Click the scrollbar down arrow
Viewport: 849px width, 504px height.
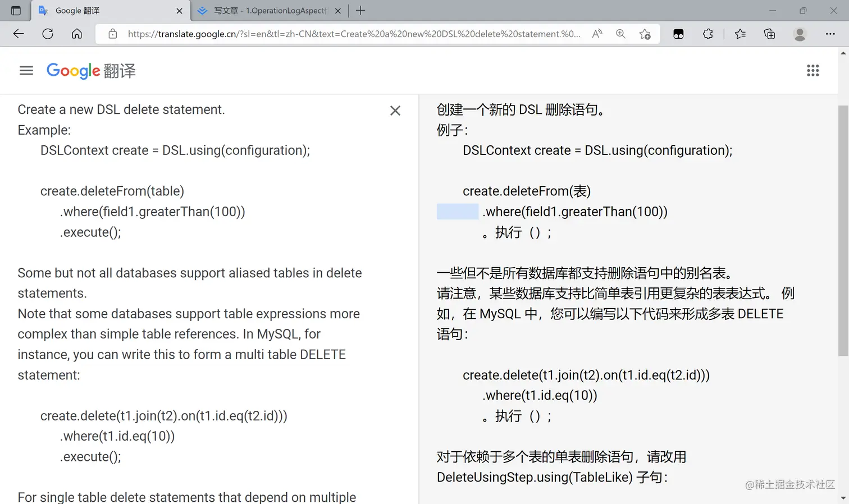click(x=843, y=498)
